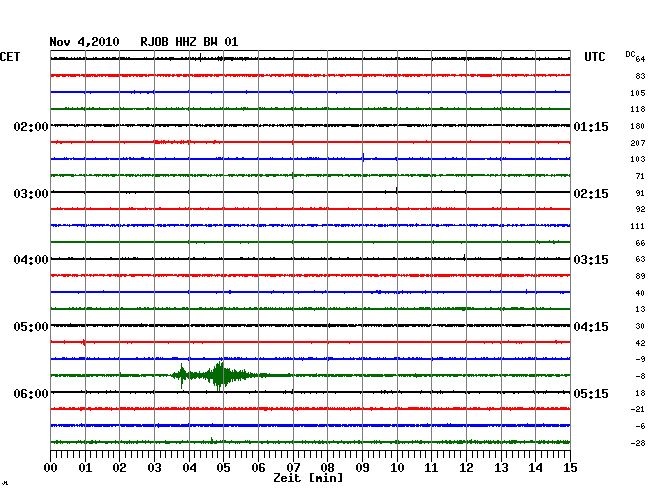
Task: Select the DC value '42'
Action: coord(640,343)
